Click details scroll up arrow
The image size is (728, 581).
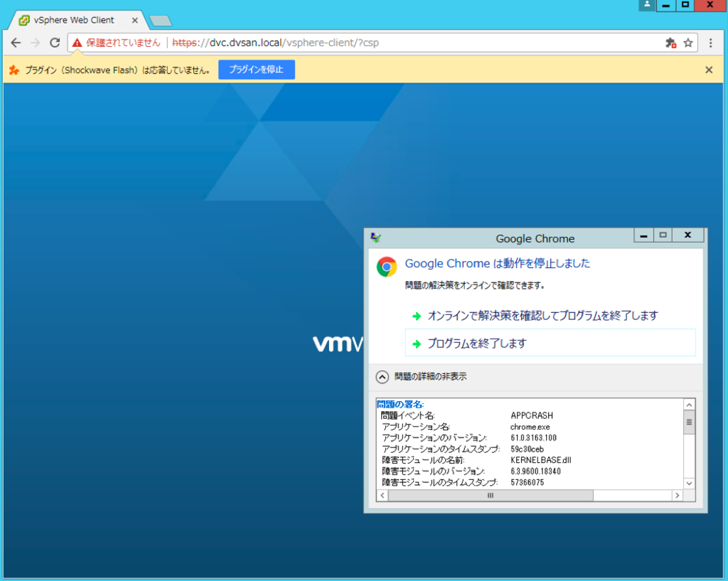point(690,405)
